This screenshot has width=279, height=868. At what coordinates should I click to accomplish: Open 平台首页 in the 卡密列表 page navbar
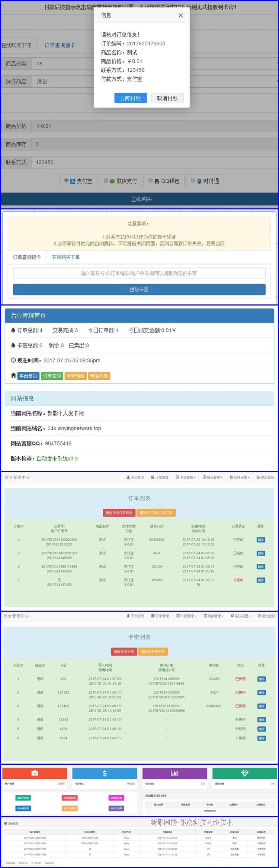pos(135,616)
